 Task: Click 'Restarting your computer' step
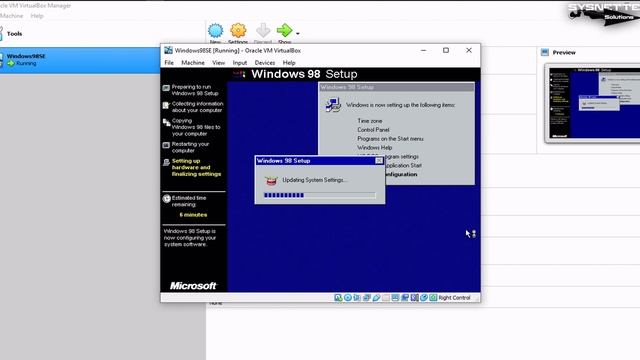(190, 147)
